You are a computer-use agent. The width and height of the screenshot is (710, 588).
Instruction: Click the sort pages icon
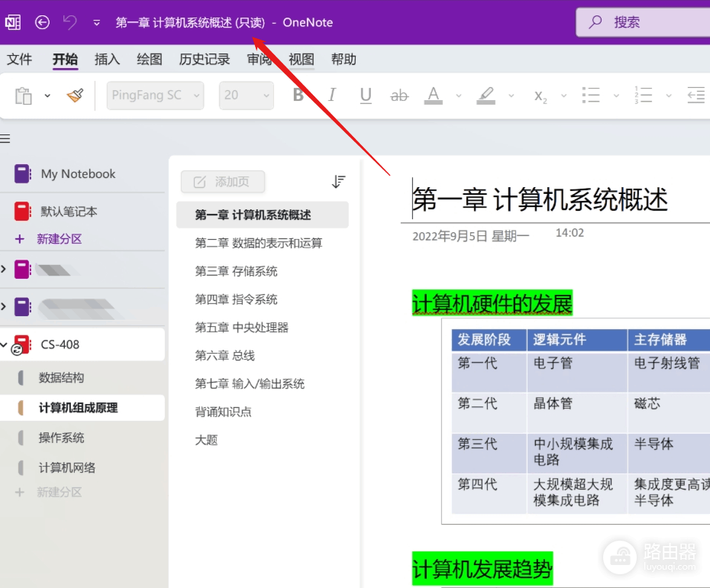tap(338, 182)
